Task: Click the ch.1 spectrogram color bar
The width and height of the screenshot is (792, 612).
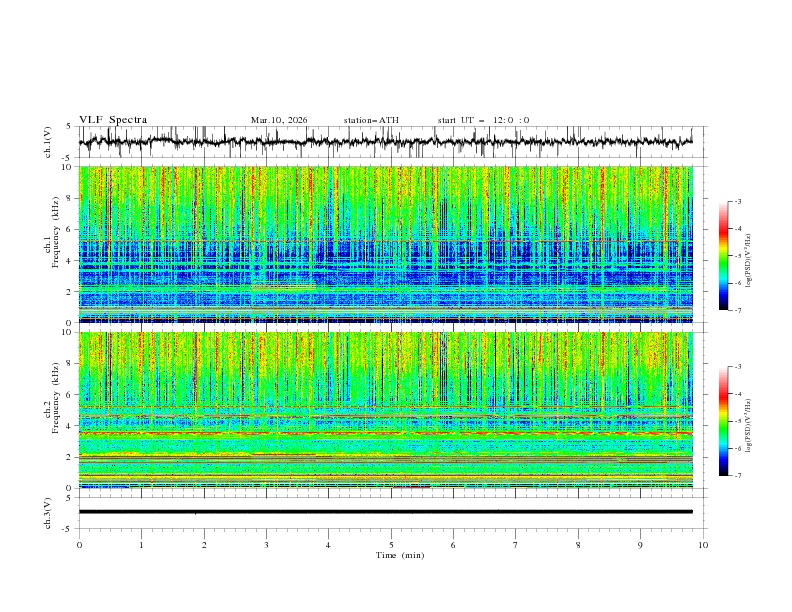Action: (724, 256)
